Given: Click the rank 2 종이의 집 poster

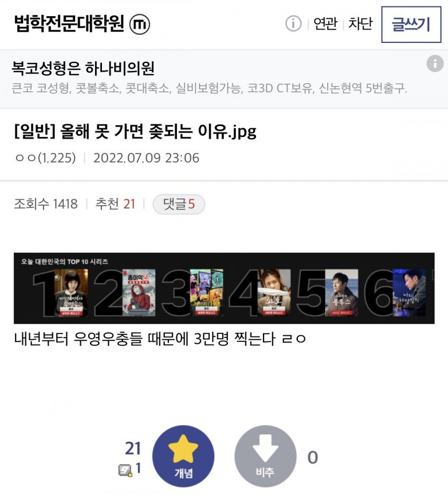Looking at the screenshot, I should point(139,293).
